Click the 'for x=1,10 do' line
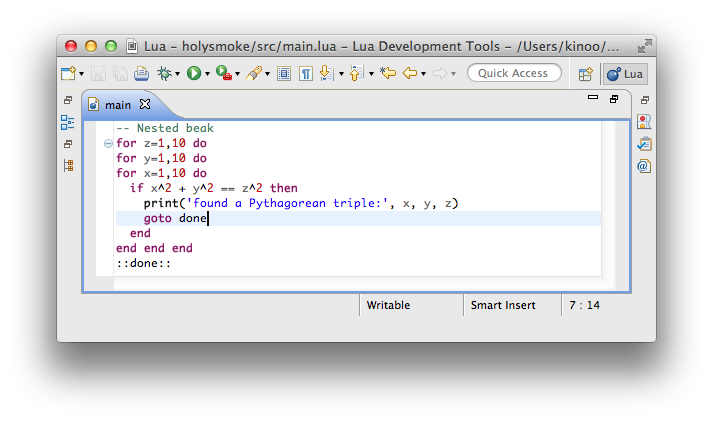 [161, 173]
